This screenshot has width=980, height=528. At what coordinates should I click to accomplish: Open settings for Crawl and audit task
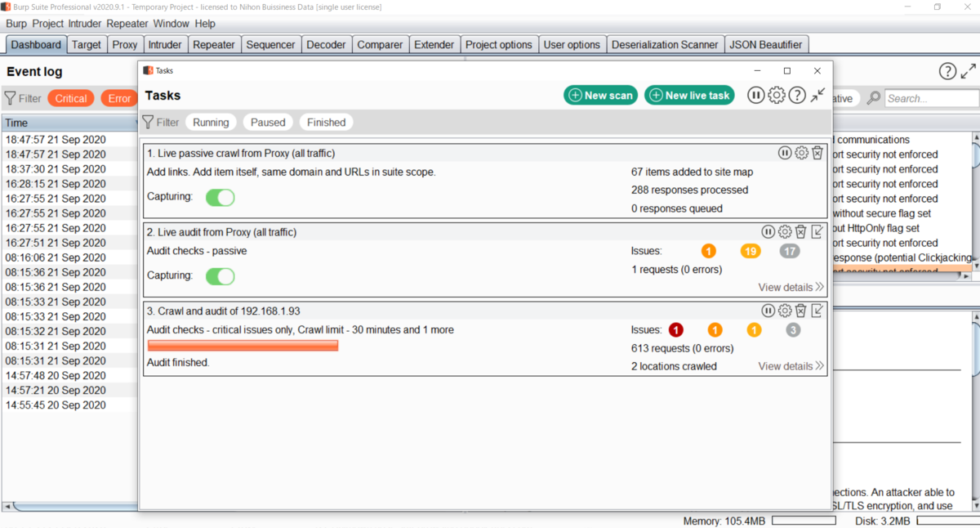(x=785, y=311)
